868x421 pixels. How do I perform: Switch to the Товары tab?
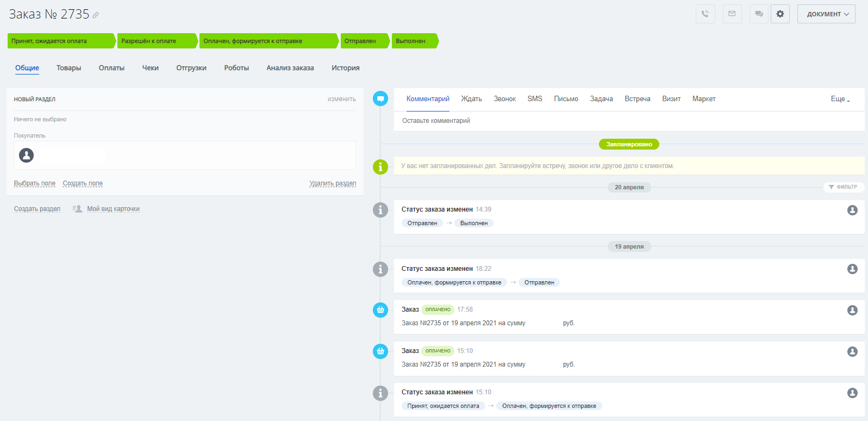tap(68, 68)
